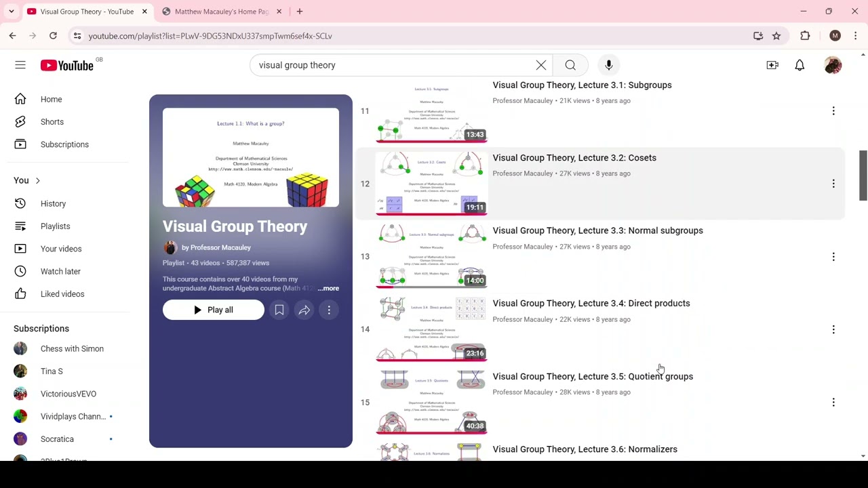This screenshot has width=868, height=488.
Task: Open Lecture 3.4: Direct products video title
Action: pos(591,304)
